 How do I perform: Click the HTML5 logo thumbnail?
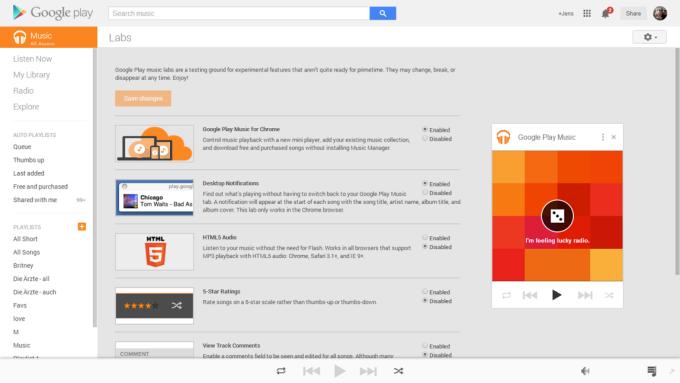154,252
